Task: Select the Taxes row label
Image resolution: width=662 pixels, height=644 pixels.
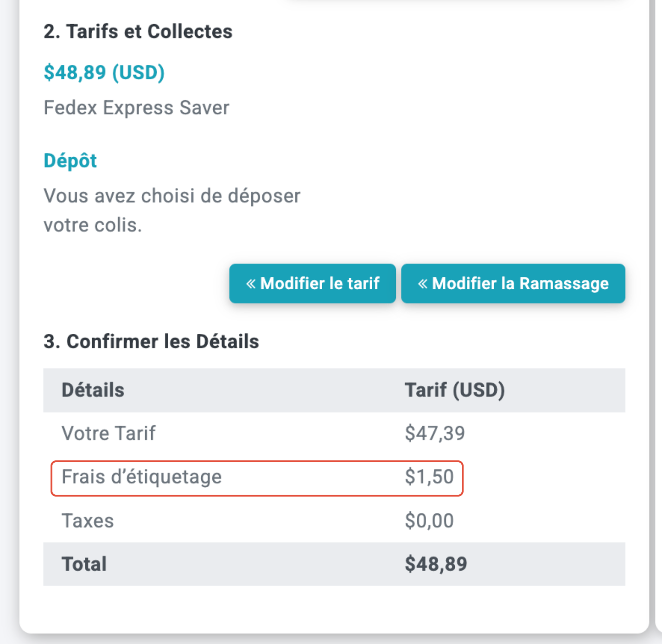Action: coord(88,521)
